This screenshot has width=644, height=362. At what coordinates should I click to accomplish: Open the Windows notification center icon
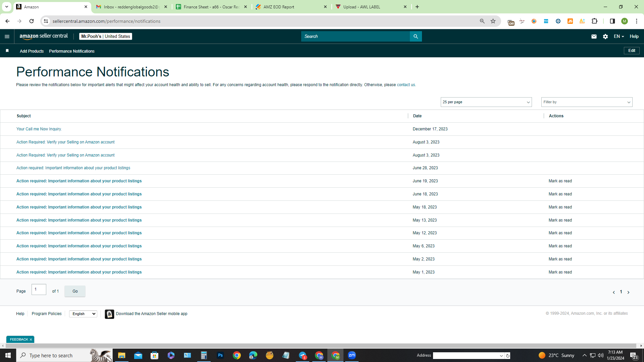coord(634,355)
